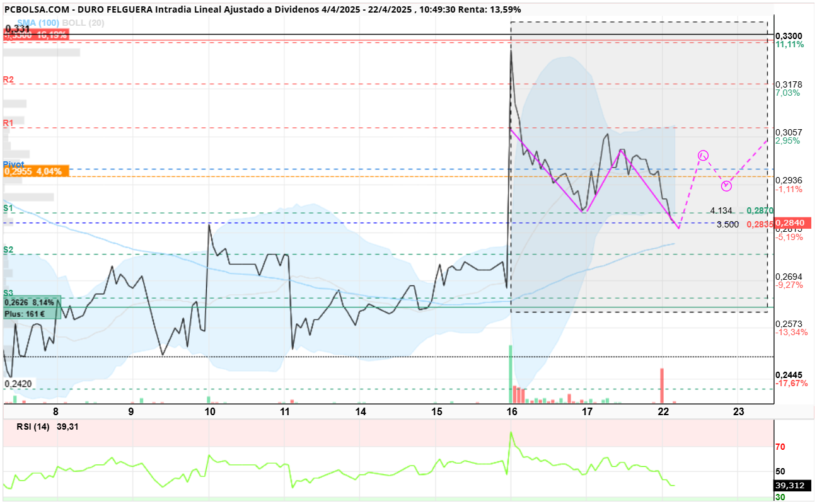Screen dimensions: 817x504
Task: Click the orange 0,2955 4,04% price tag
Action: (35, 171)
